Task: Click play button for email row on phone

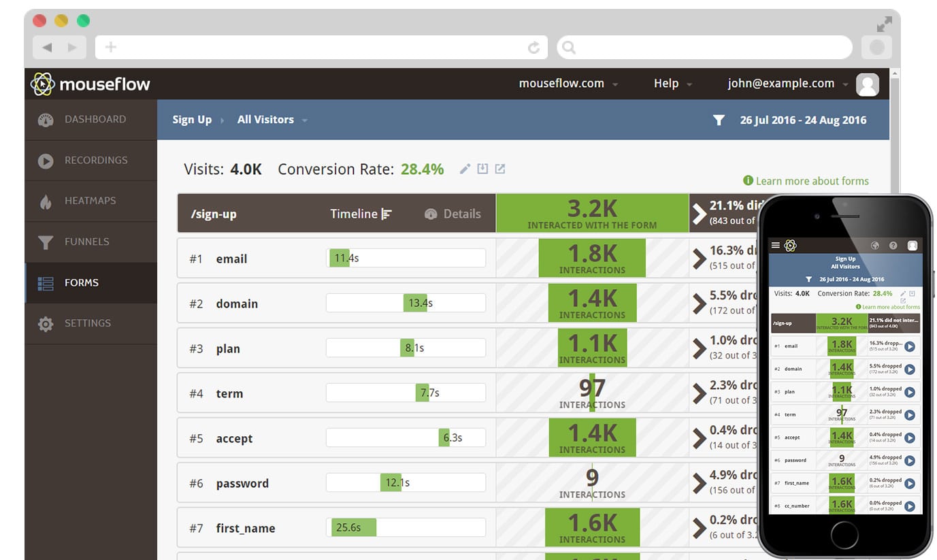Action: point(910,346)
